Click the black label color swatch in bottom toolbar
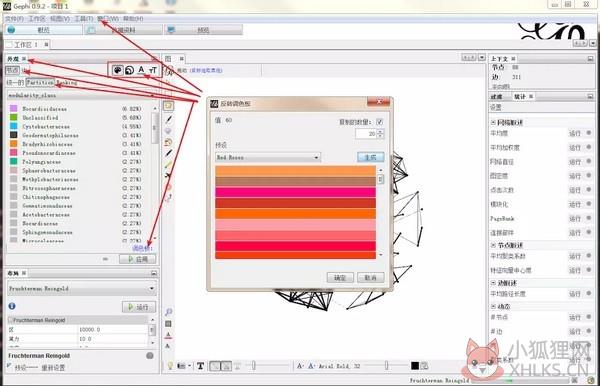 (415, 366)
